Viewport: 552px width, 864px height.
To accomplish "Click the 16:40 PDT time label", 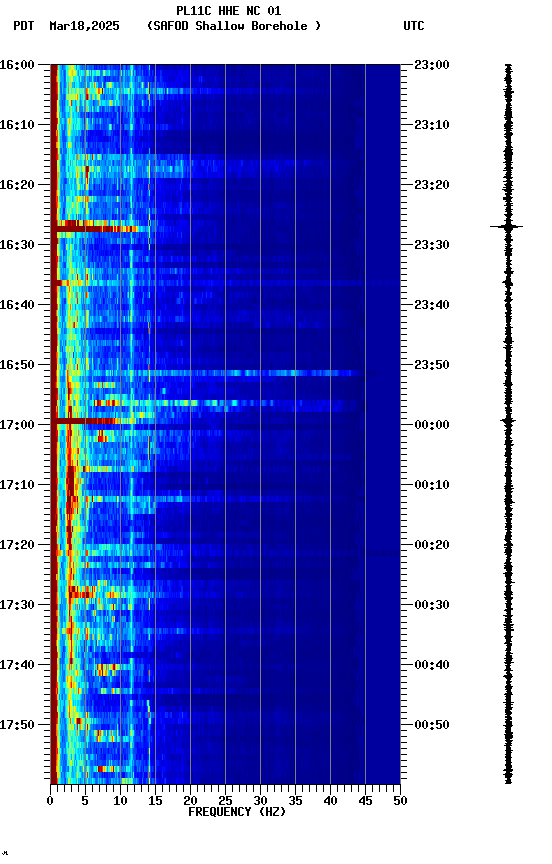I will 17,305.
